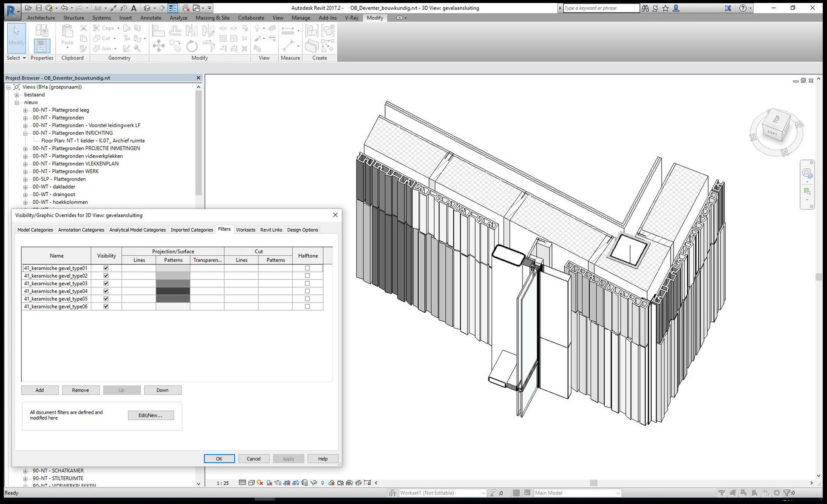Open the Main Model design option dropdown
Viewport: 827px width, 504px height.
coord(577,493)
